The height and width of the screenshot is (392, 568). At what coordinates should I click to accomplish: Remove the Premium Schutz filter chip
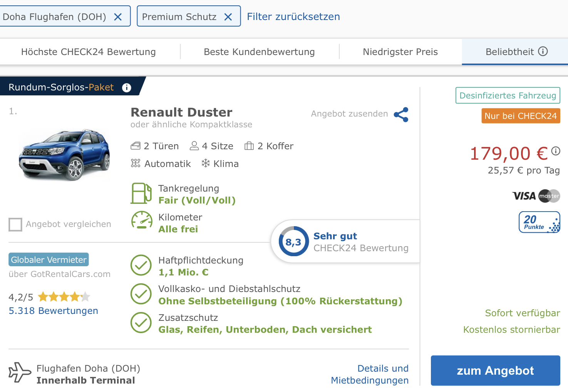click(228, 17)
